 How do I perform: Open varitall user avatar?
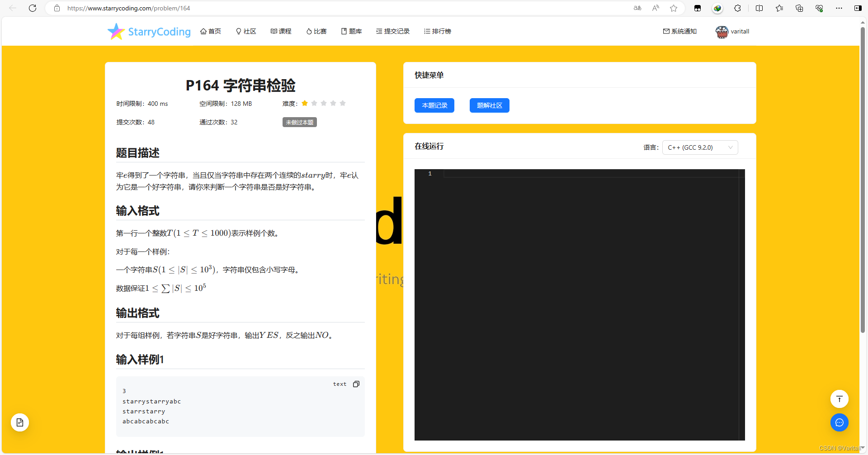(x=722, y=32)
